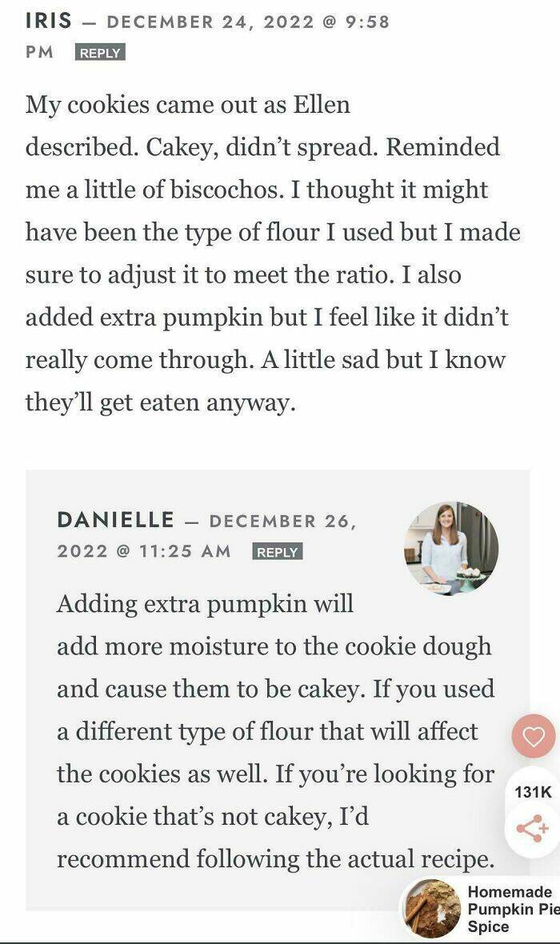Click "Adding extra pumpkin will" in Danielle's reply
The width and height of the screenshot is (560, 944).
205,603
